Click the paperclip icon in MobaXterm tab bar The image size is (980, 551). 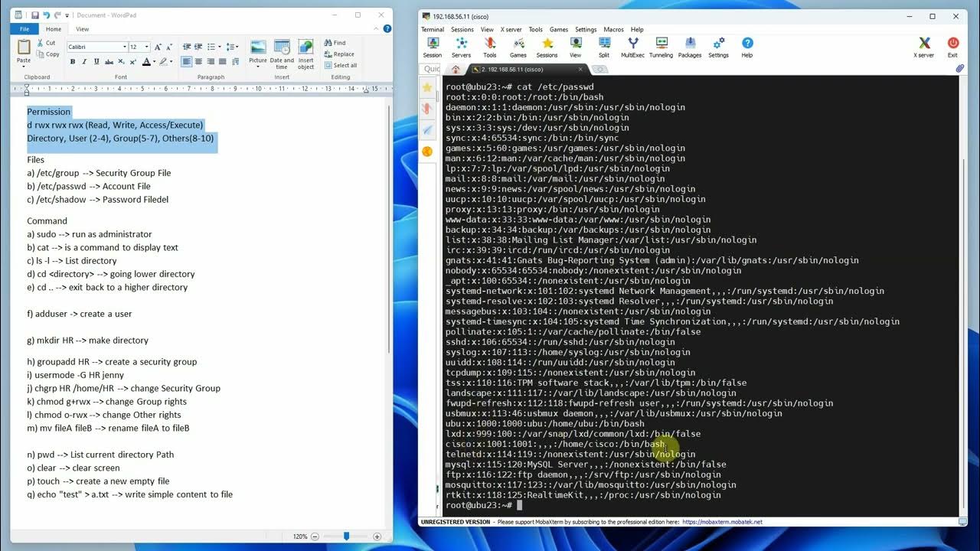click(959, 69)
